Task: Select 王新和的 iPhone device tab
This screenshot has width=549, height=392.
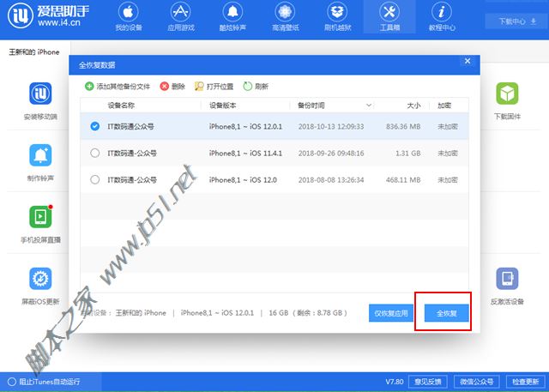Action: 34,51
